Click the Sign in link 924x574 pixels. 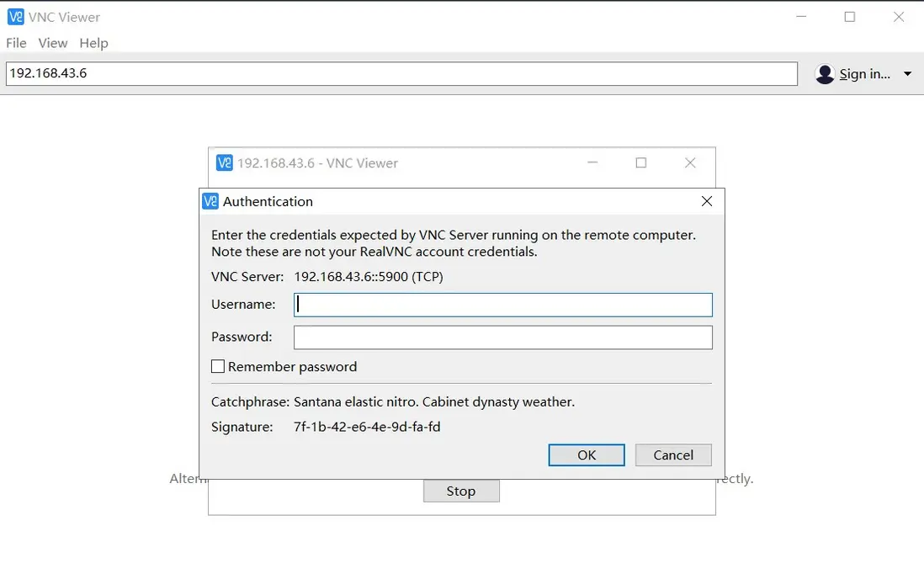click(864, 73)
